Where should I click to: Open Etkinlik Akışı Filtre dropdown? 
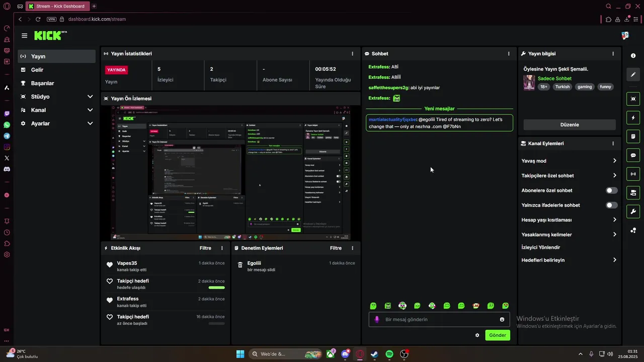pyautogui.click(x=205, y=248)
